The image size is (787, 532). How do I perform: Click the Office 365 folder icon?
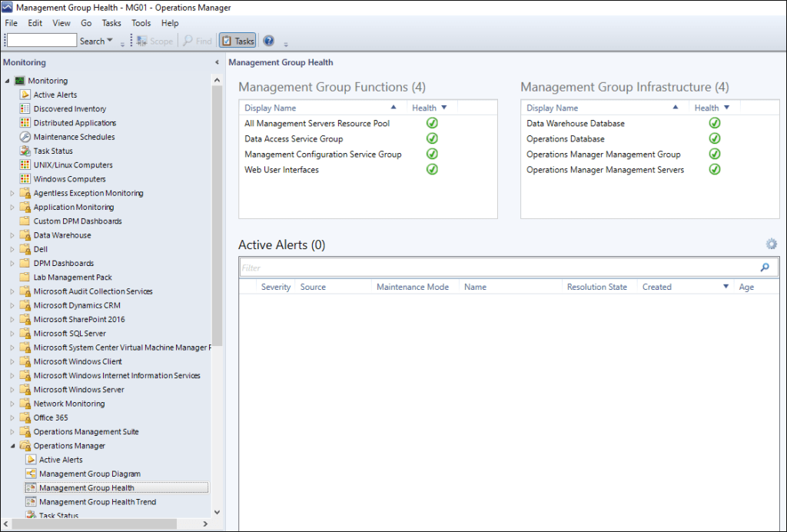[x=25, y=417]
